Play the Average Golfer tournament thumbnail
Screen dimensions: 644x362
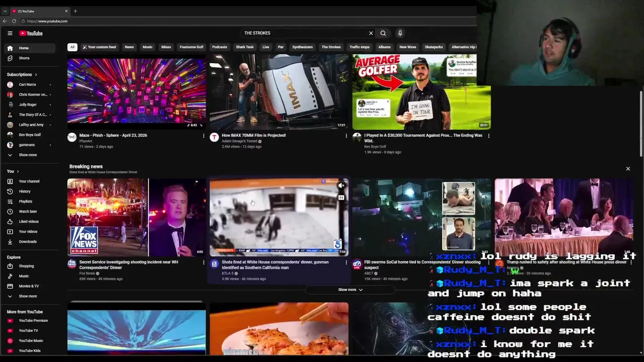pos(422,92)
